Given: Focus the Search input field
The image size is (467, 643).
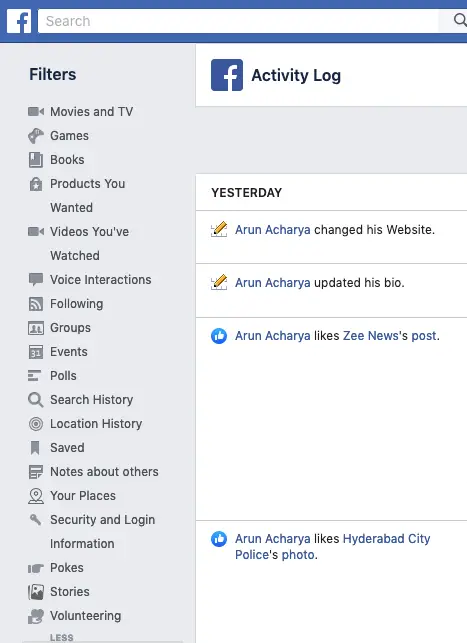Looking at the screenshot, I should tap(238, 21).
